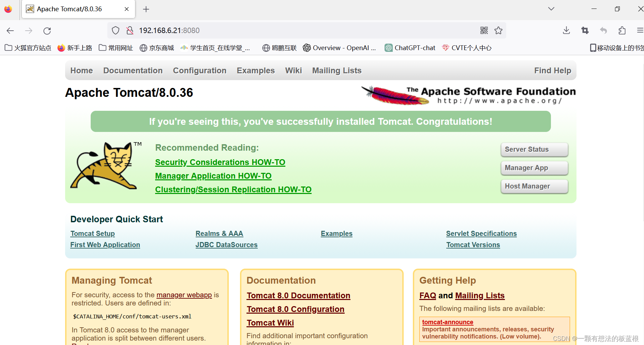Viewport: 644px width, 345px height.
Task: Reload the Tomcat page
Action: click(47, 31)
